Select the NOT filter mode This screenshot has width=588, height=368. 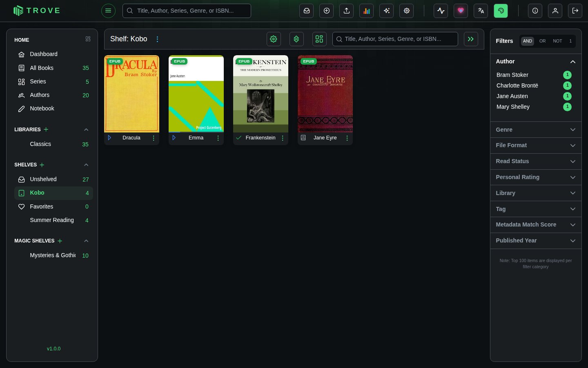pos(557,41)
